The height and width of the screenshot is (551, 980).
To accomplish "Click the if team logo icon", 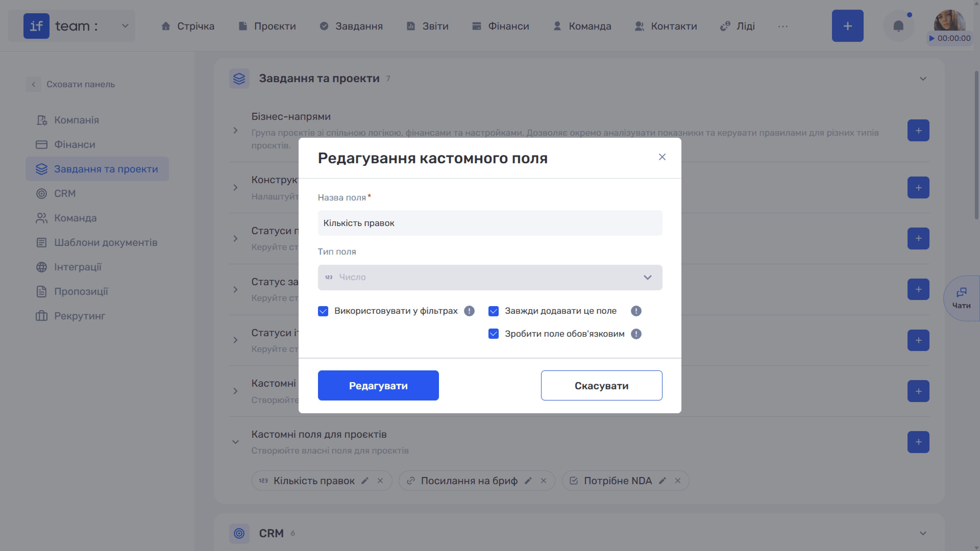I will (x=36, y=26).
